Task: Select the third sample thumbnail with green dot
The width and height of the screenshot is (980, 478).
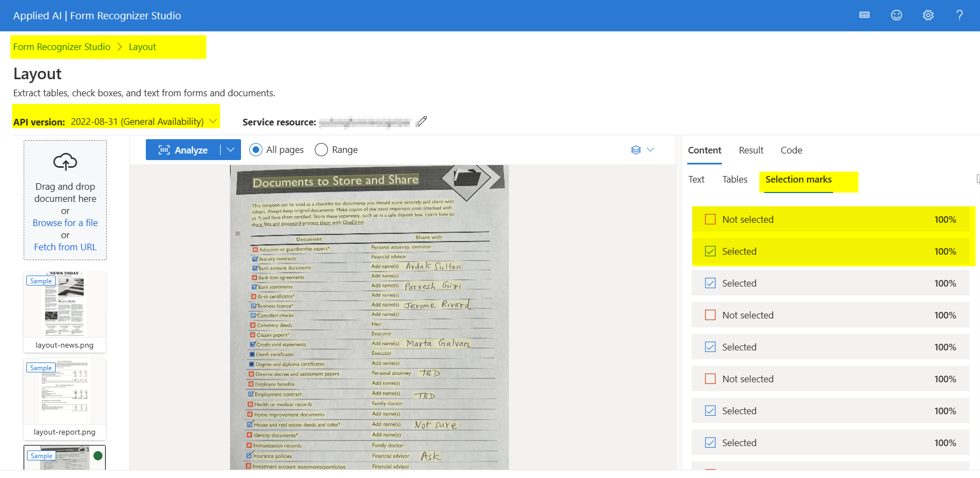Action: [x=64, y=458]
